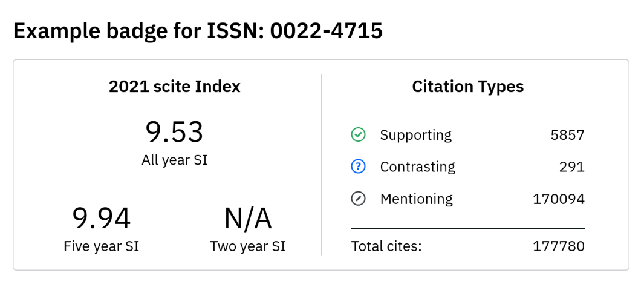Click the 2021 scite Index heading
Viewport: 644px width, 284px height.
point(175,87)
